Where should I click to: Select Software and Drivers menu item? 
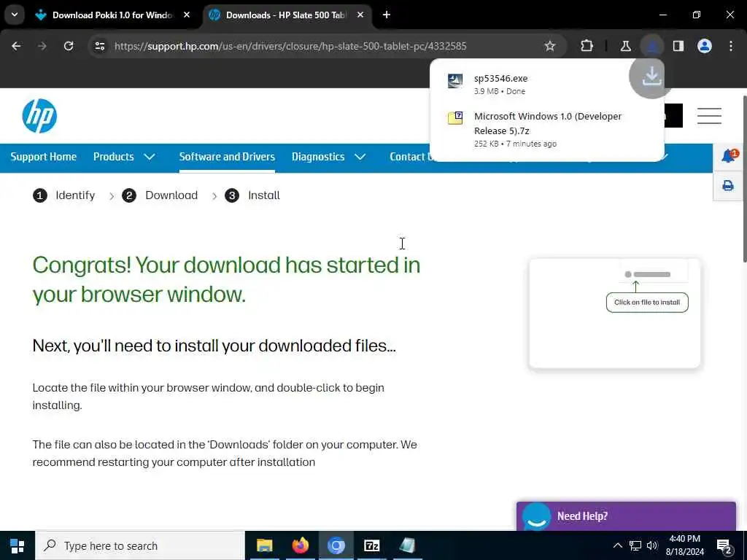point(227,157)
